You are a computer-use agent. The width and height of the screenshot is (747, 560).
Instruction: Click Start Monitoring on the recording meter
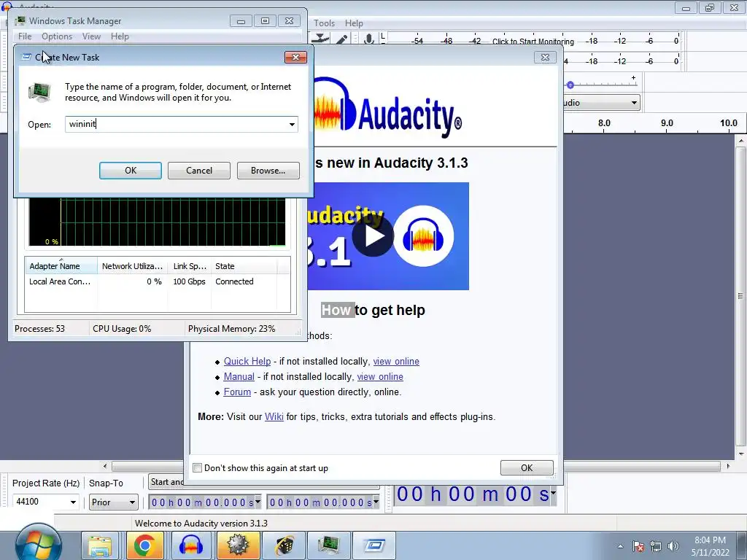tap(533, 42)
